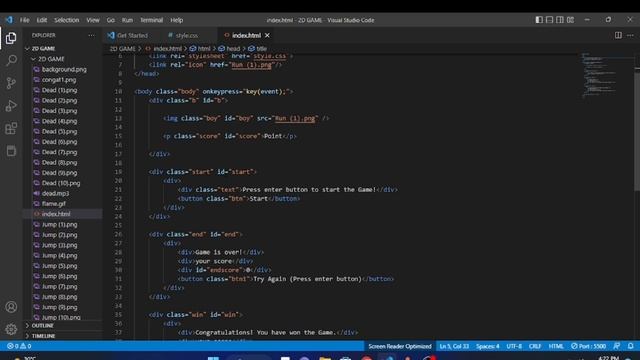
Task: Open flame.gif file
Action: 53,204
